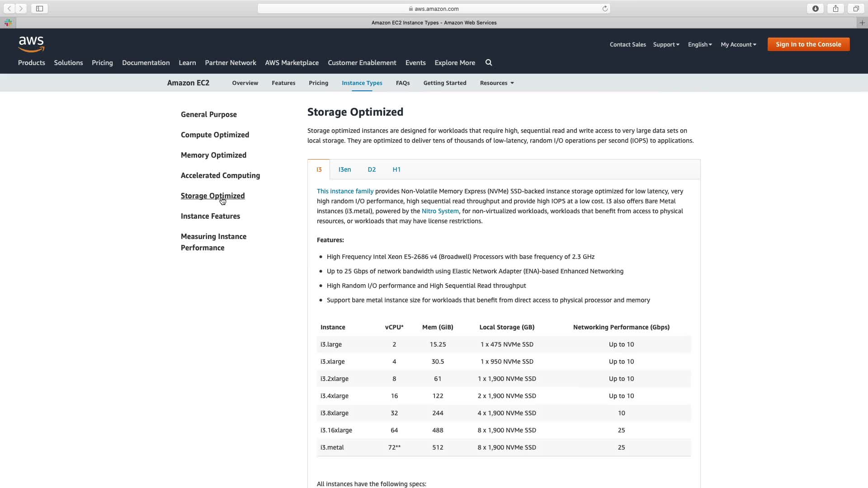The image size is (868, 488).
Task: Reload page using refresh icon
Action: pyautogui.click(x=605, y=9)
